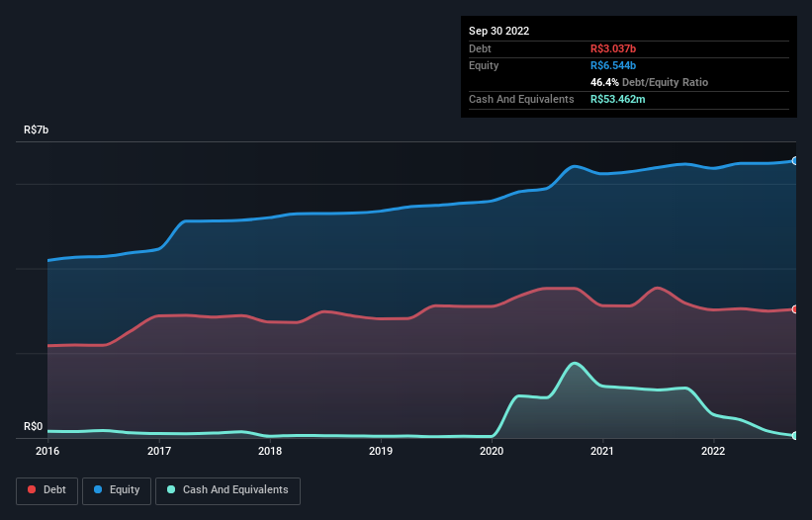Select the 2016 x-axis label
The image size is (812, 520).
(x=47, y=451)
